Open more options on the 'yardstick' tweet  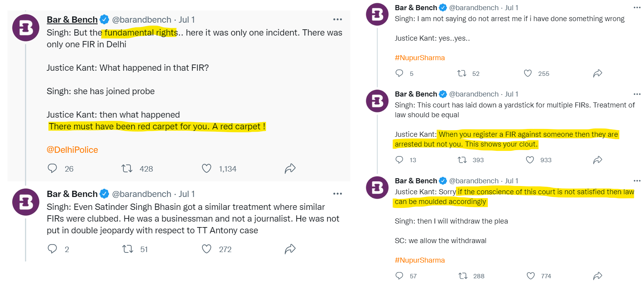[x=637, y=94]
